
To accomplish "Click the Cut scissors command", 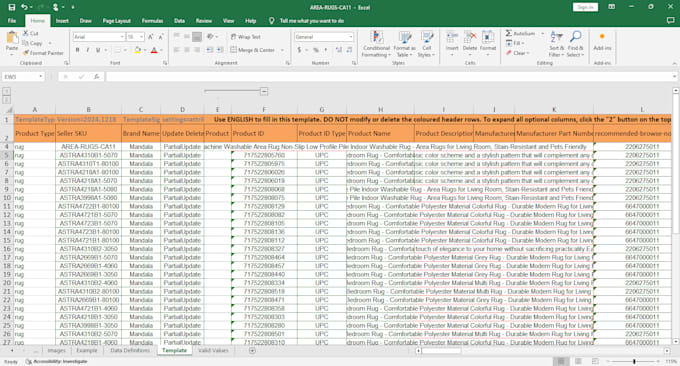I will (x=31, y=33).
